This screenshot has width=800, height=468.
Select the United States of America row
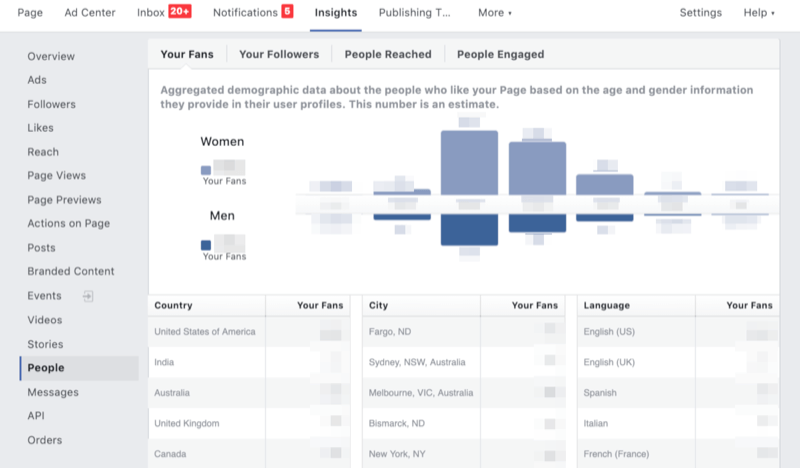point(205,332)
